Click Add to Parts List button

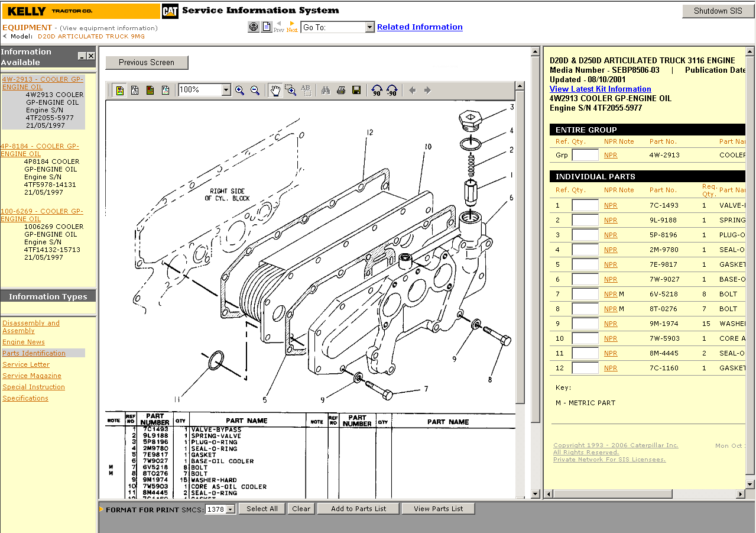[359, 509]
